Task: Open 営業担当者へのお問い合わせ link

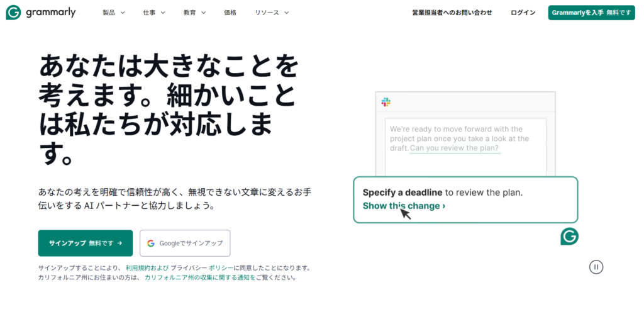Action: pyautogui.click(x=452, y=13)
